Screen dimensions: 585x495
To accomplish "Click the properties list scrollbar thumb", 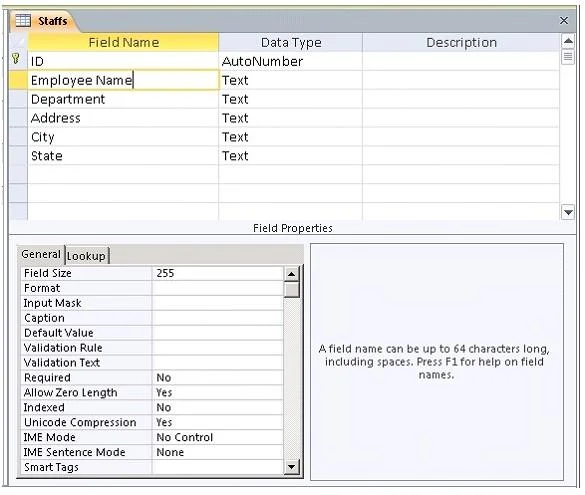I will [x=291, y=290].
